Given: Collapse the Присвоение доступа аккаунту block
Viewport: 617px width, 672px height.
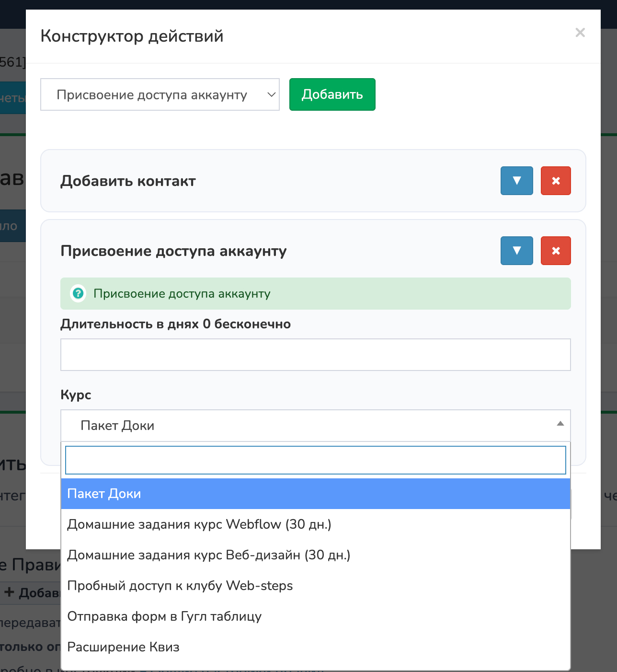Looking at the screenshot, I should pyautogui.click(x=516, y=251).
